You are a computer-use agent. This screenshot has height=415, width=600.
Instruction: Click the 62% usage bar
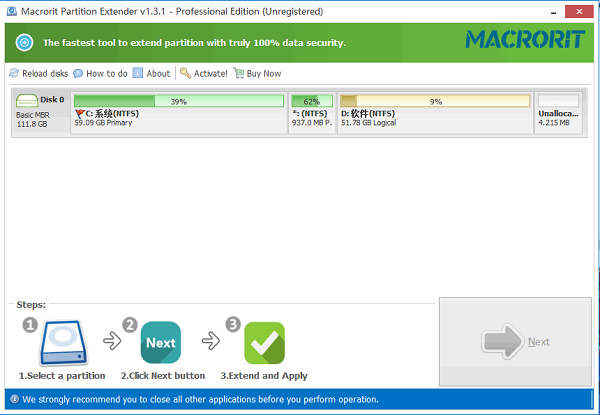(x=312, y=101)
